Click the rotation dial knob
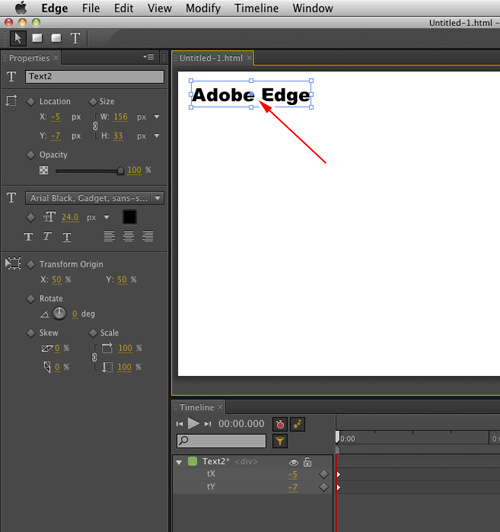 click(60, 314)
